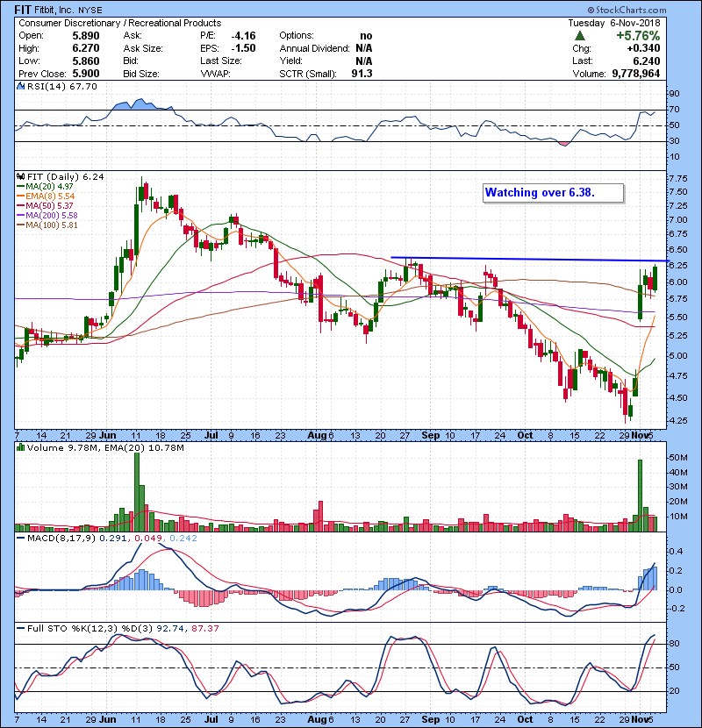The height and width of the screenshot is (728, 702).
Task: Click the 90 level on the RSI axis
Action: point(674,94)
